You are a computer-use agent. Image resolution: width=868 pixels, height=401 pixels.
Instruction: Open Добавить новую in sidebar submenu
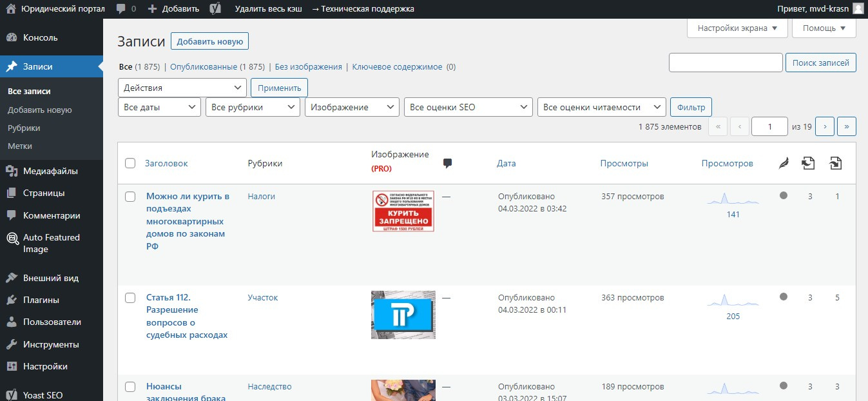click(40, 110)
